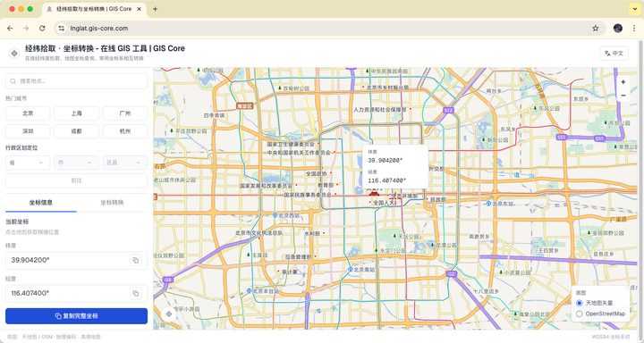Screen dimensions: 644x343
Task: Jump to 广州 city
Action: pos(125,113)
